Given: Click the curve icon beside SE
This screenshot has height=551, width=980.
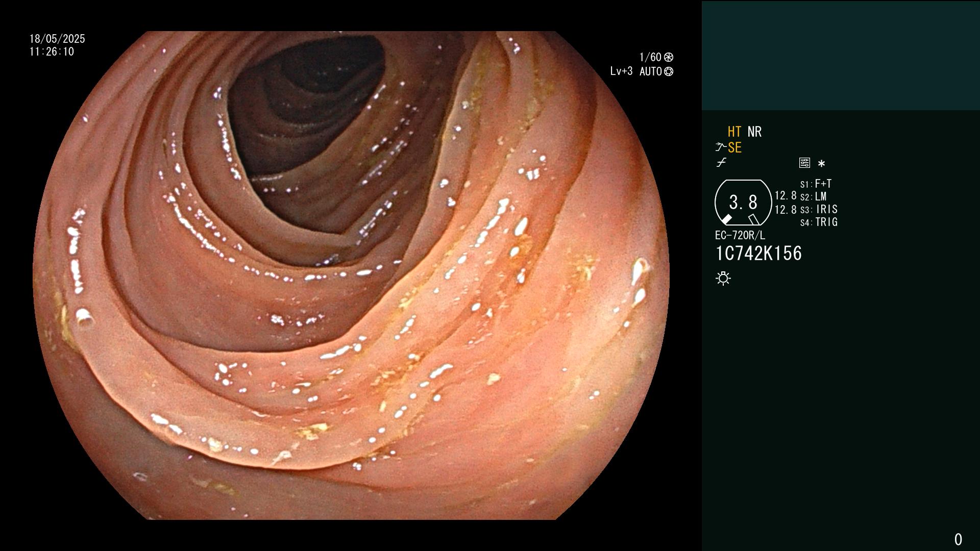Looking at the screenshot, I should (720, 147).
